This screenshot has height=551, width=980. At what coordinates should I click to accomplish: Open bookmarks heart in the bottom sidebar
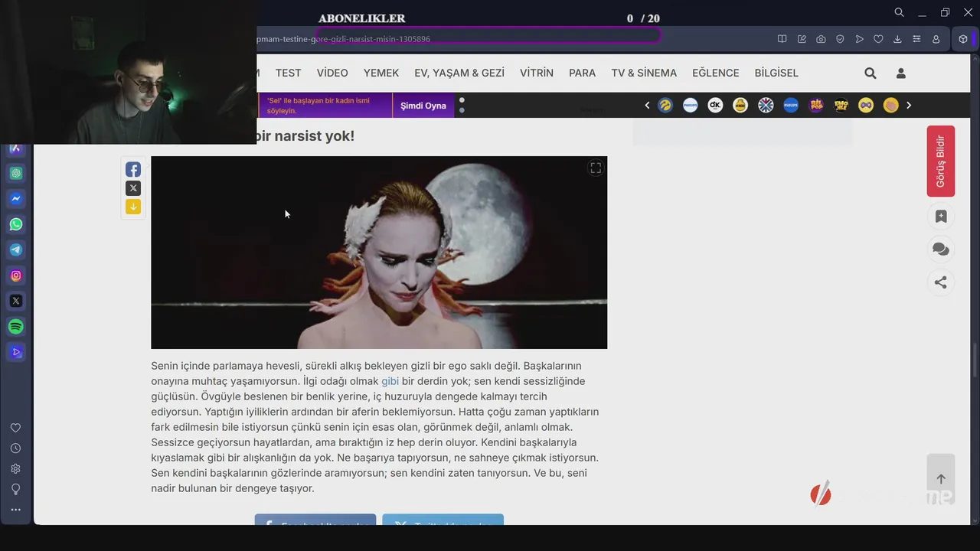[15, 428]
